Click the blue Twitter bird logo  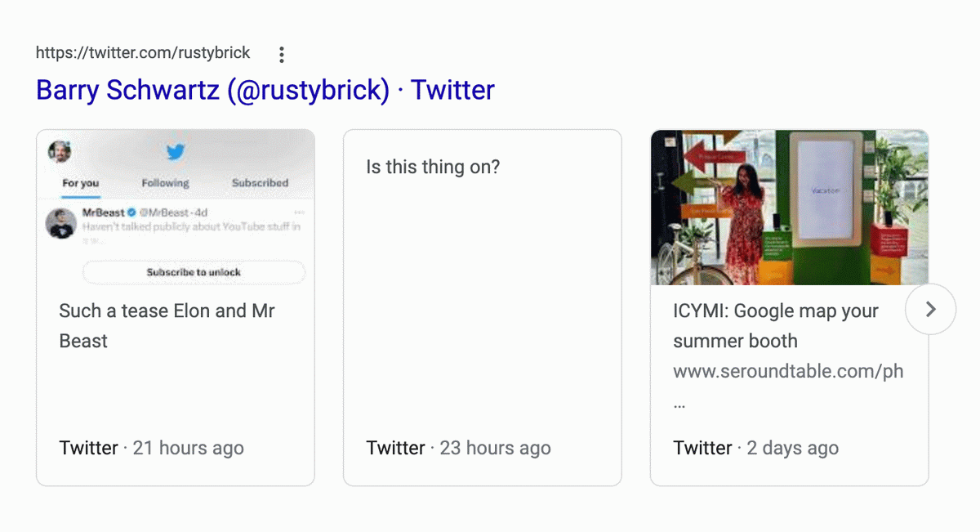tap(176, 152)
